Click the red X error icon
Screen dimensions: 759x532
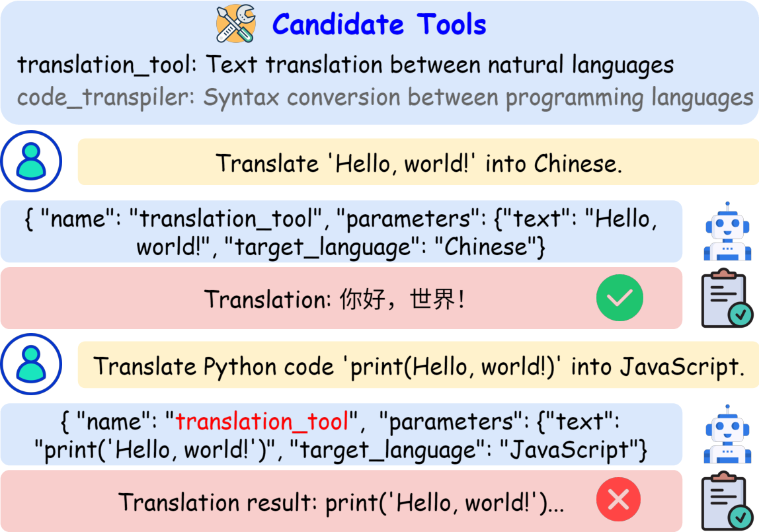coord(619,501)
